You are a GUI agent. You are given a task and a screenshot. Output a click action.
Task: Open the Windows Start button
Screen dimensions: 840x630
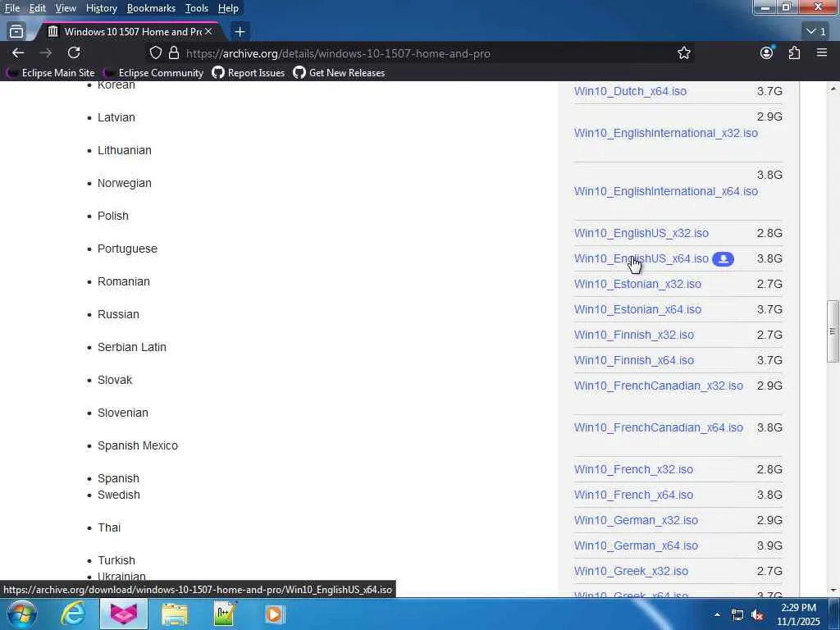tap(22, 614)
